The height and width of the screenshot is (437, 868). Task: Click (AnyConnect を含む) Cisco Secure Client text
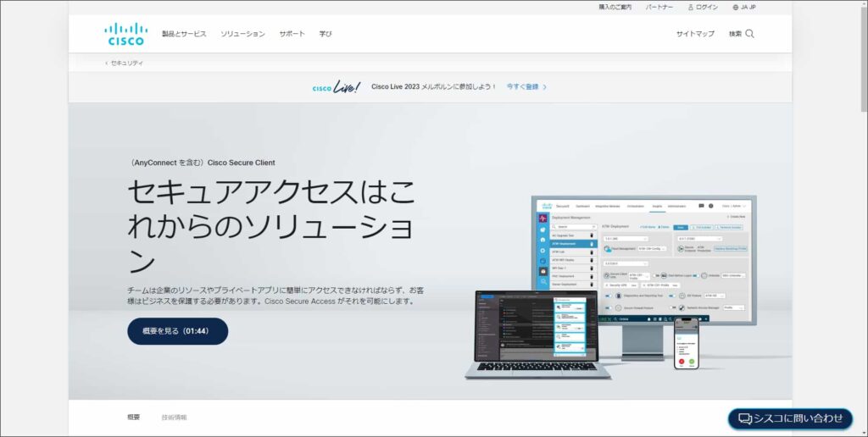[201, 163]
